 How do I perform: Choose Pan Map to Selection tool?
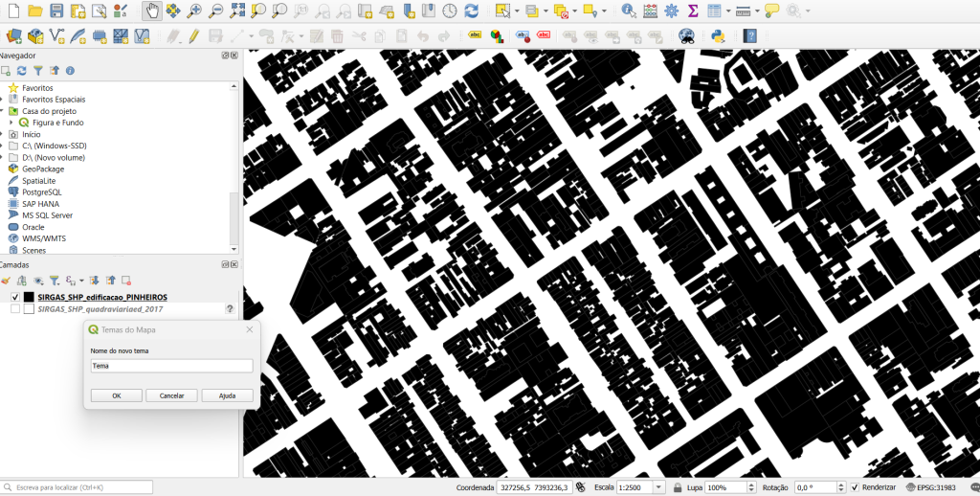[173, 11]
